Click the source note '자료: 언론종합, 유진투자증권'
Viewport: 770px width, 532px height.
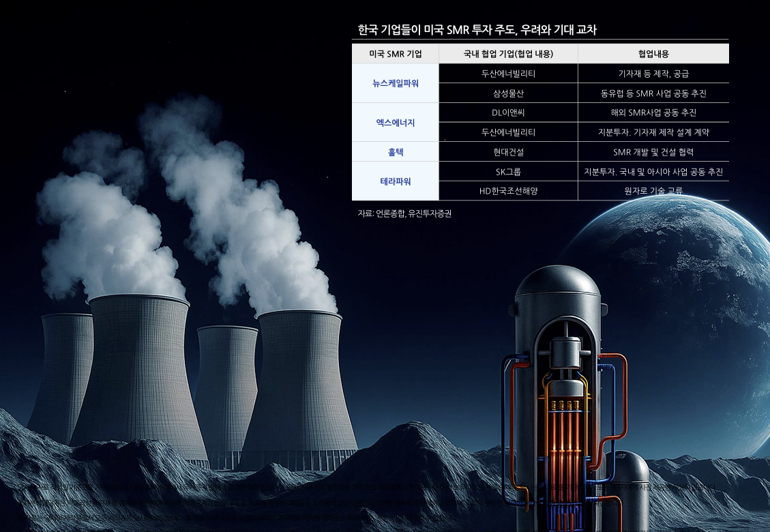point(404,213)
